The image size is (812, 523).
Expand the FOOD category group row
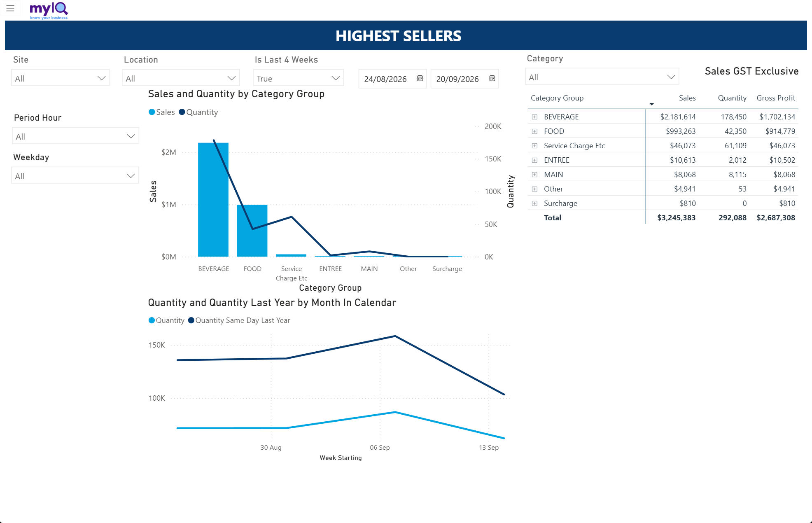coord(534,131)
